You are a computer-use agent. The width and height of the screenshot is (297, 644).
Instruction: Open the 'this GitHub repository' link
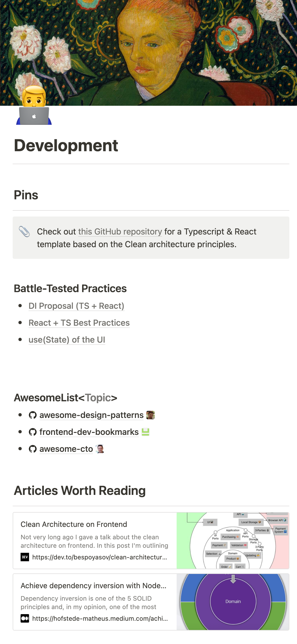pyautogui.click(x=120, y=232)
